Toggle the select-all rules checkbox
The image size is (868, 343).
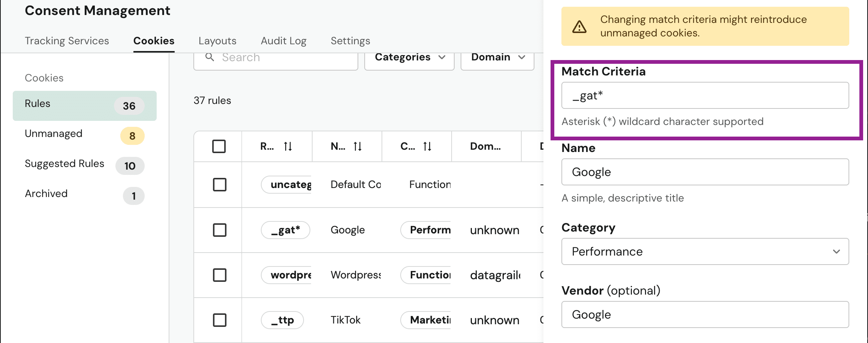click(x=219, y=146)
